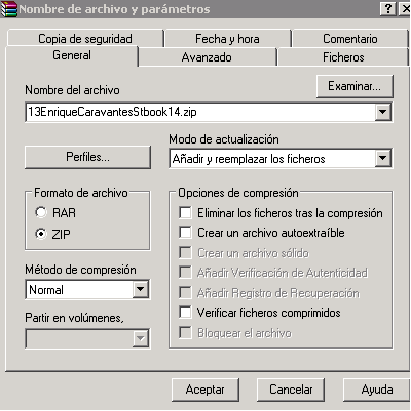Open the Modo de actualización dropdown
This screenshot has width=411, height=411.
(383, 158)
